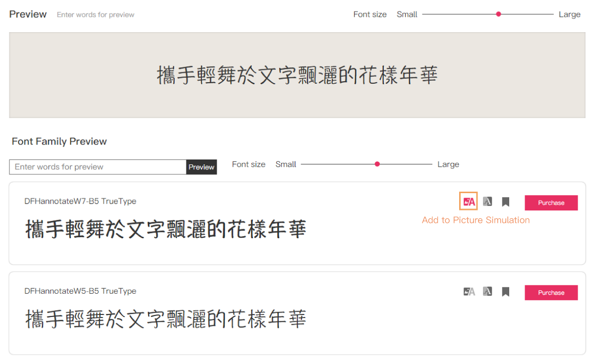Click 'Small' label of top slider
595x364 pixels.
pyautogui.click(x=407, y=14)
